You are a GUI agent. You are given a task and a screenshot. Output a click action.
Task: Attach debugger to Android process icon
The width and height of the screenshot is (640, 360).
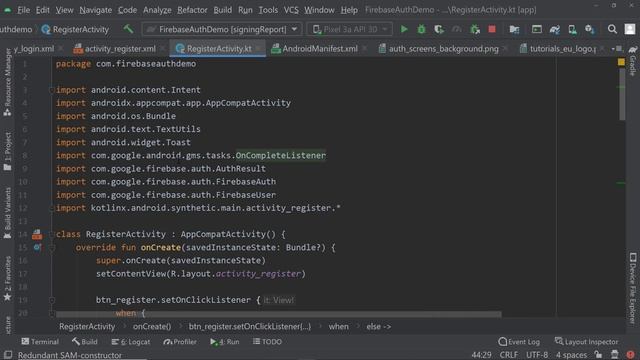coord(475,29)
